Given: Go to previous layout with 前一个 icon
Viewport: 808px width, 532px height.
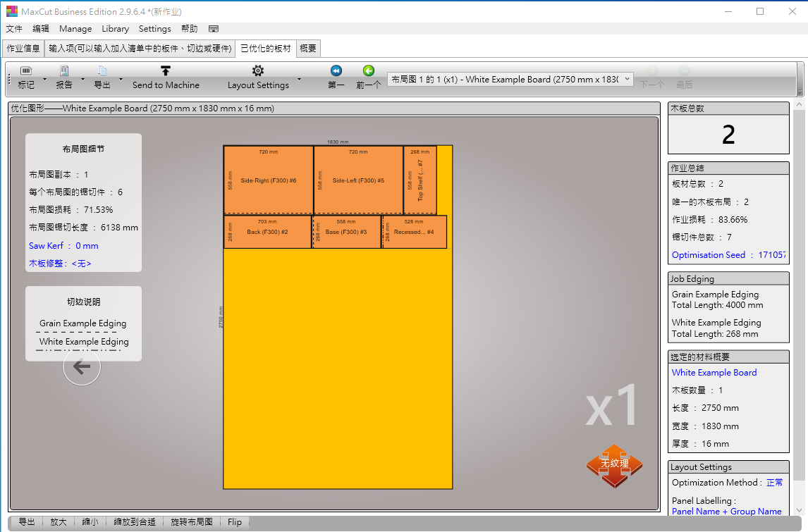Looking at the screenshot, I should pos(368,71).
